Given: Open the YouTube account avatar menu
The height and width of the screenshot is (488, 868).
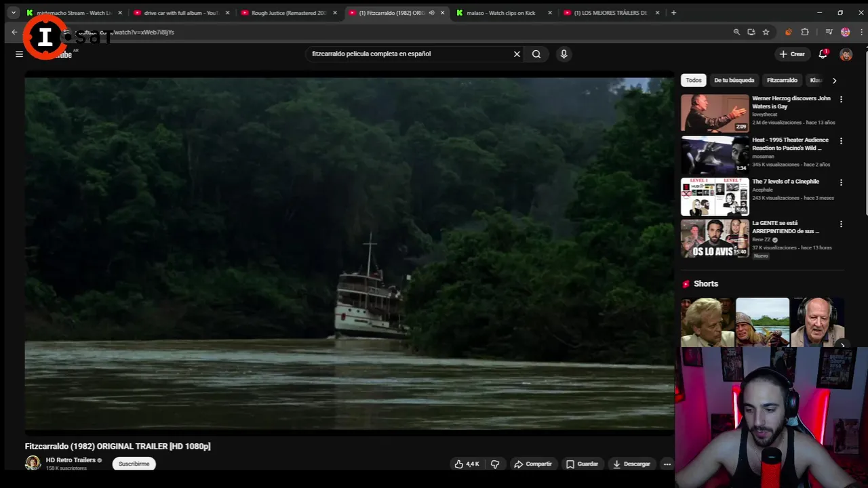Looking at the screenshot, I should (x=846, y=54).
